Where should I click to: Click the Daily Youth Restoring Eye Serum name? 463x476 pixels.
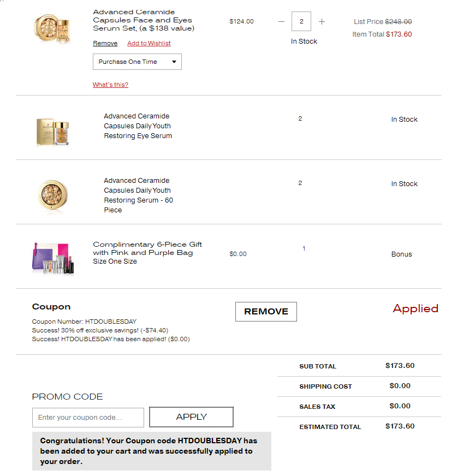(138, 126)
